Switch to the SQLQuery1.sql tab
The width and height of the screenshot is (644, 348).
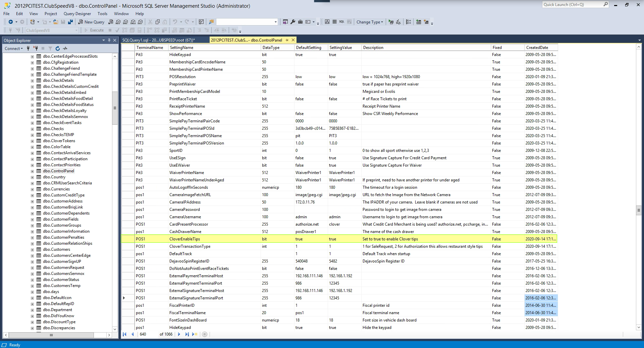[x=158, y=40]
